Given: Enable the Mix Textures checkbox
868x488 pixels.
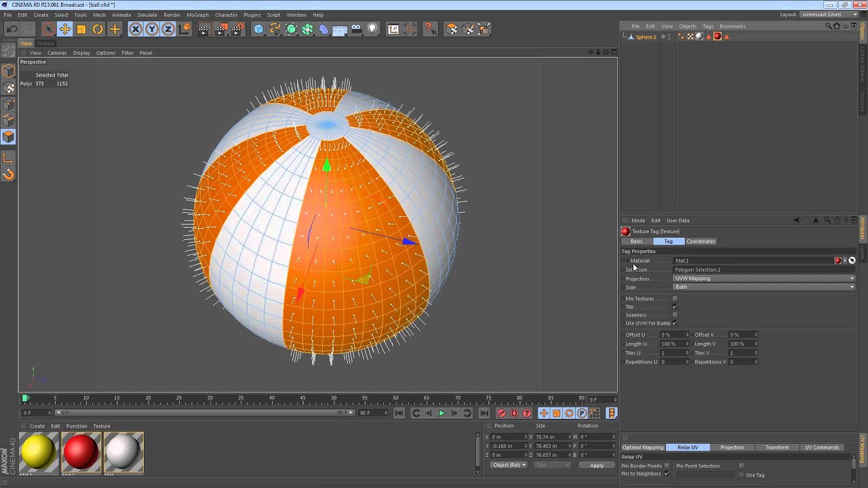Looking at the screenshot, I should 675,299.
